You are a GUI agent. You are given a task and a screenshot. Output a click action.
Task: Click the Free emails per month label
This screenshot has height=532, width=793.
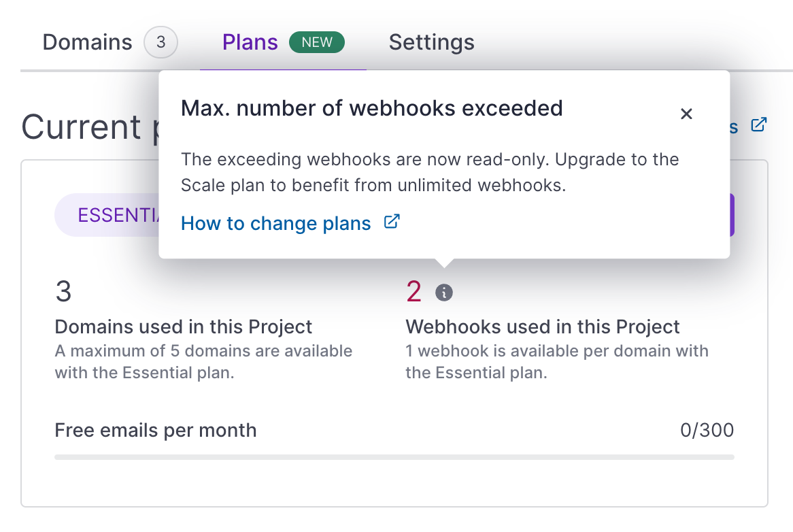point(155,429)
